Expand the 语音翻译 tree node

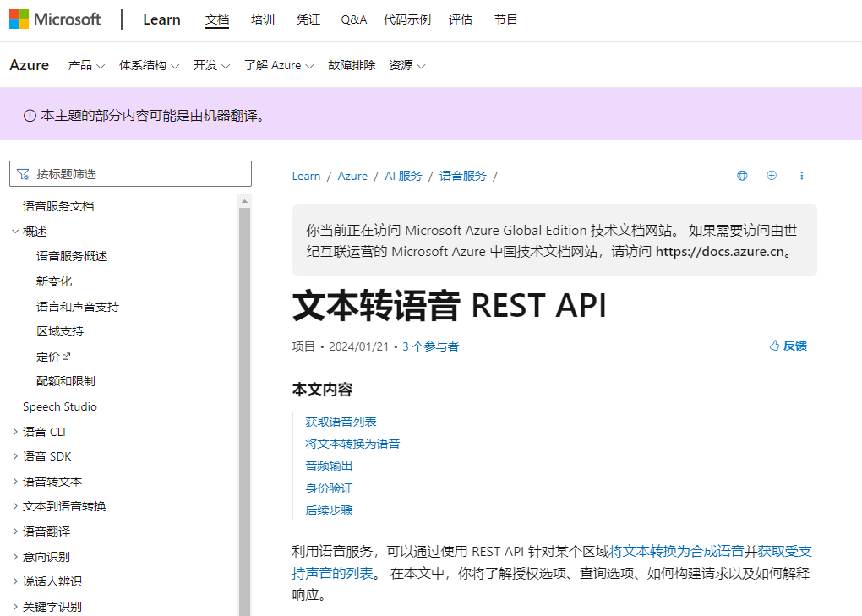pyautogui.click(x=15, y=532)
